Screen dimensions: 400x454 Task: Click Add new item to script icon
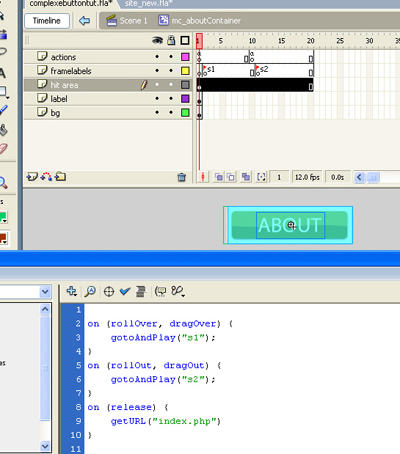pyautogui.click(x=72, y=291)
